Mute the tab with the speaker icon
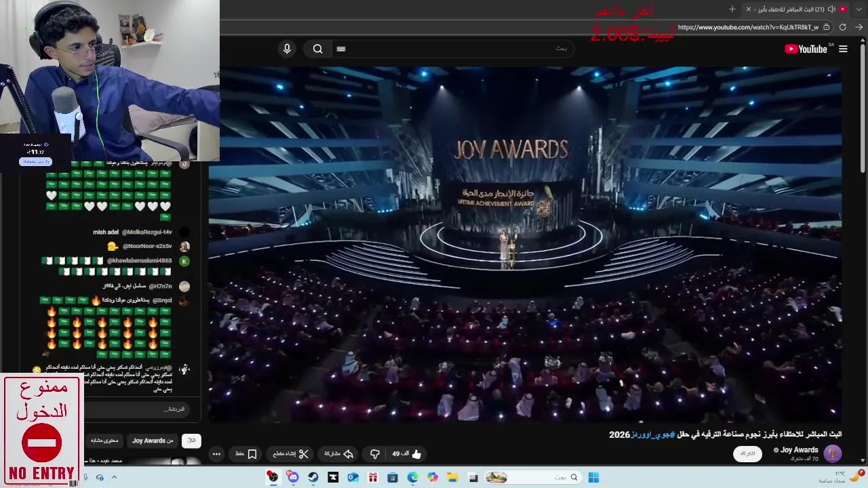This screenshot has height=488, width=868. (832, 9)
